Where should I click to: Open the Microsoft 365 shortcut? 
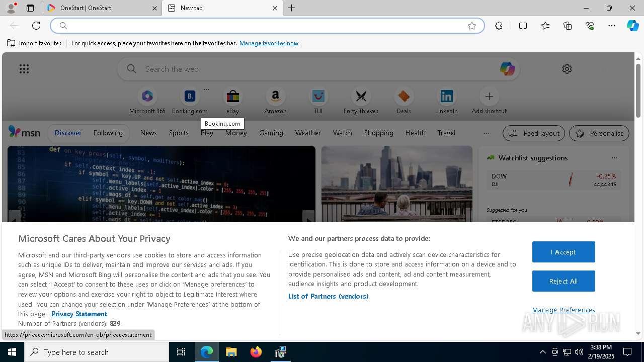coord(147,101)
